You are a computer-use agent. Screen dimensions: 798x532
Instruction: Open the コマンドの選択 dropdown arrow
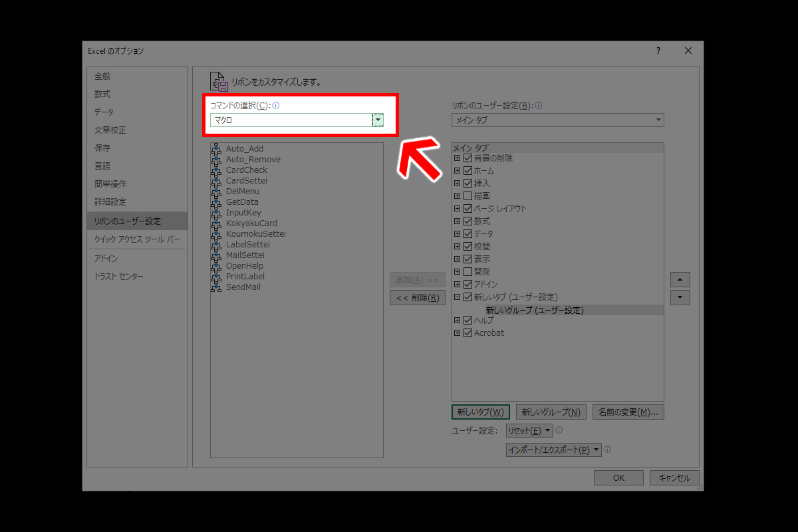[x=378, y=120]
